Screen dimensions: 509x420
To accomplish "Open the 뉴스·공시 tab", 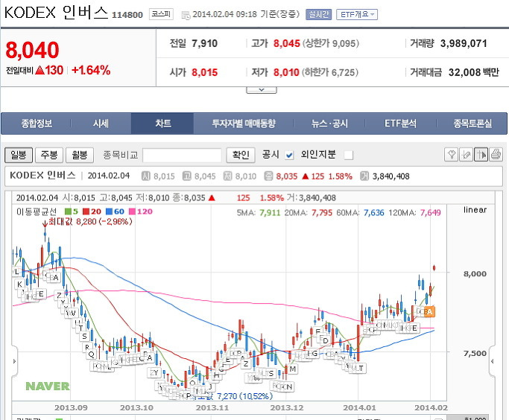I will point(329,123).
